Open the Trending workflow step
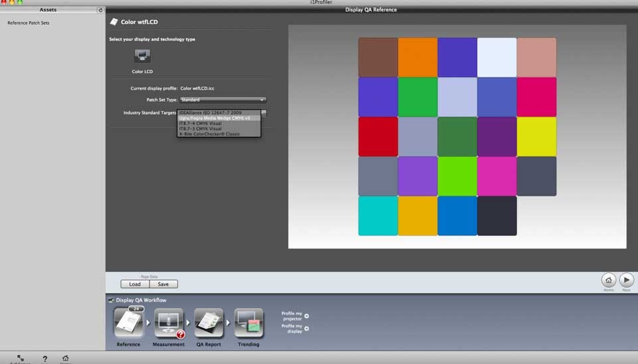Viewport: 638px width, 364px height. 249,323
